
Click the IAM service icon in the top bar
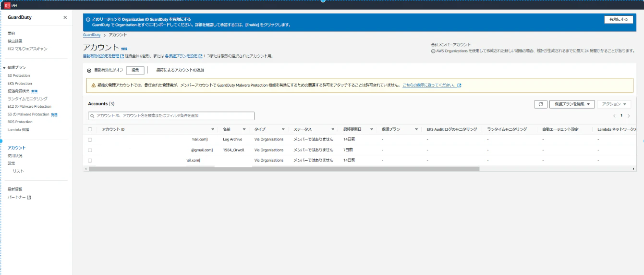7,5
